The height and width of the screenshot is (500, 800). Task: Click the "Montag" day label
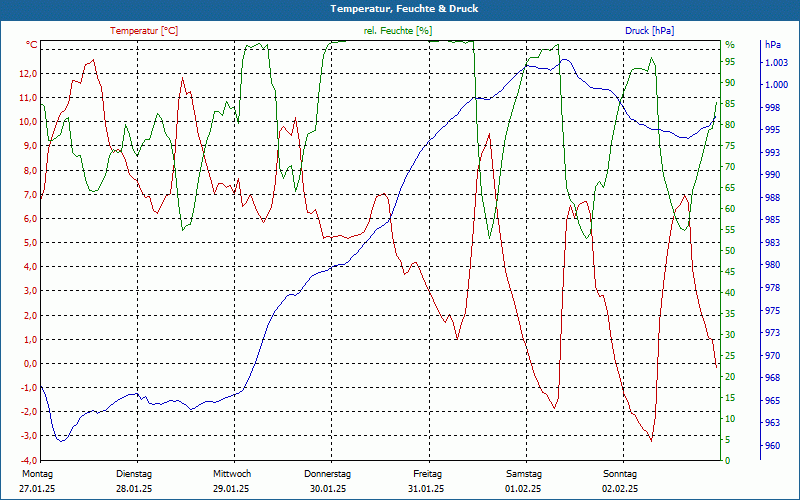(x=38, y=474)
